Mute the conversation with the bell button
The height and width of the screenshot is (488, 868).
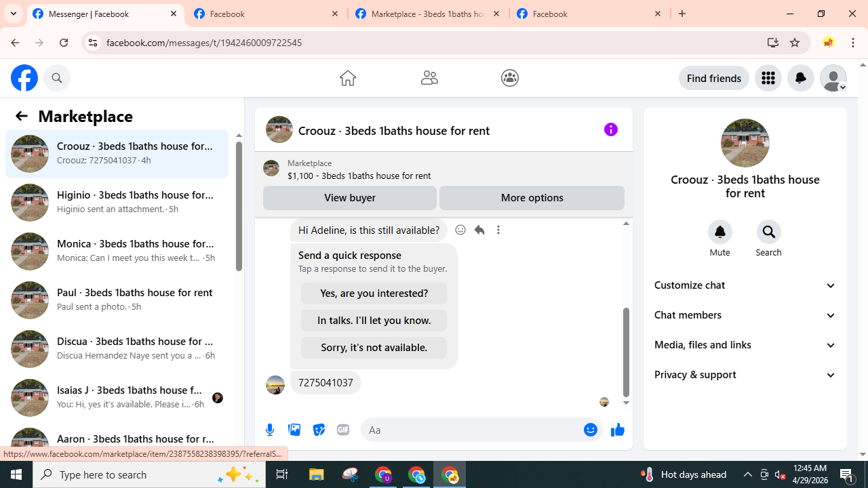pyautogui.click(x=720, y=232)
